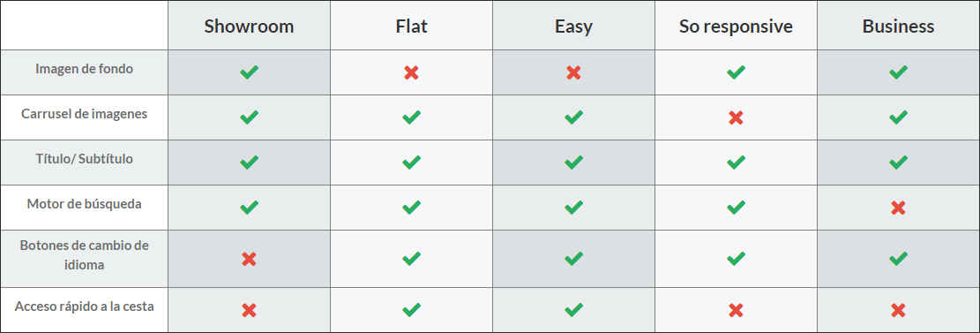The width and height of the screenshot is (980, 333).
Task: Select the red cross for Showroom Botones de cambio de idioma
Action: click(x=249, y=259)
